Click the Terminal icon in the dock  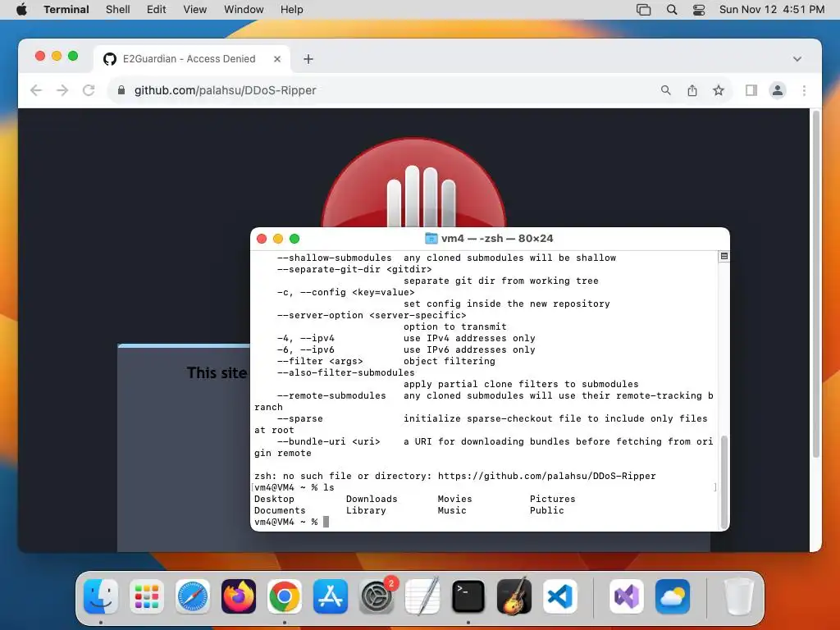point(468,596)
